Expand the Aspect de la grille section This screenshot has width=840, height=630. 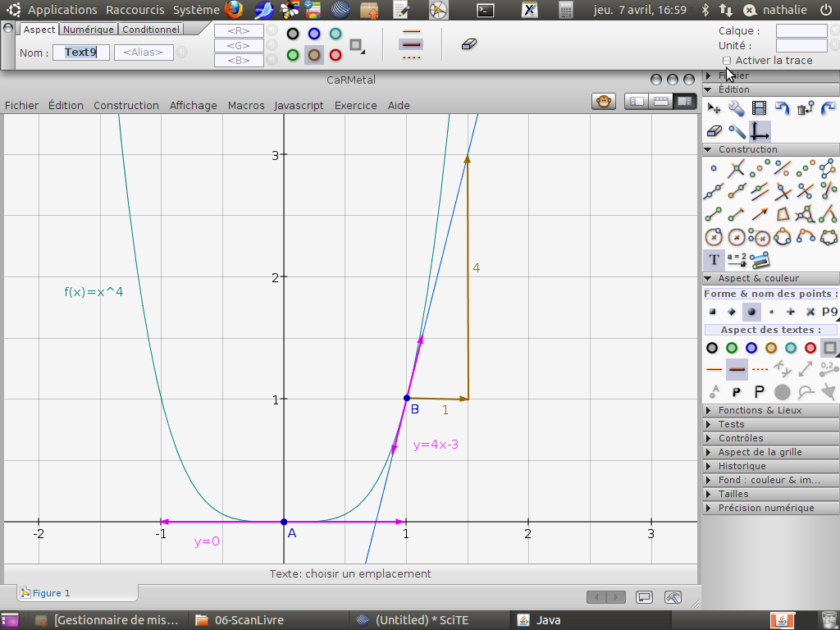coord(760,452)
